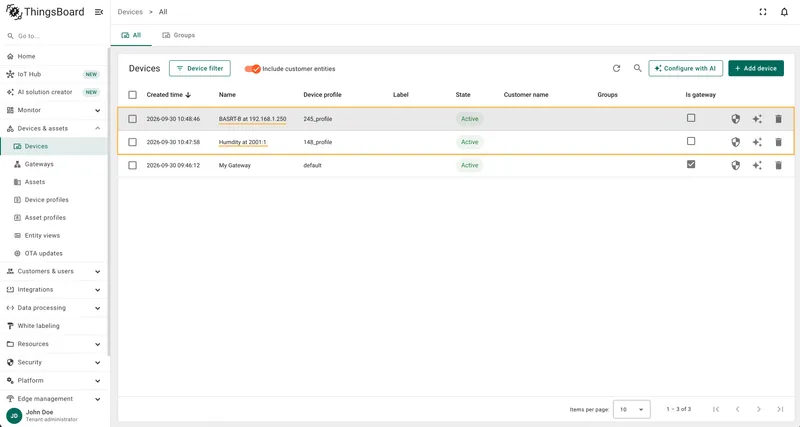Open AI configure icon for My Gateway row
The width and height of the screenshot is (800, 427).
(757, 165)
